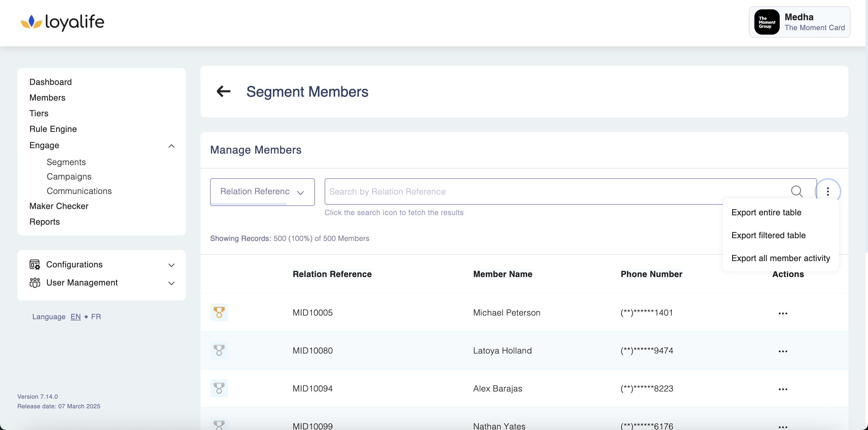Viewport: 868px width, 430px height.
Task: Open actions ellipsis for Alex Barajas
Action: (x=782, y=389)
